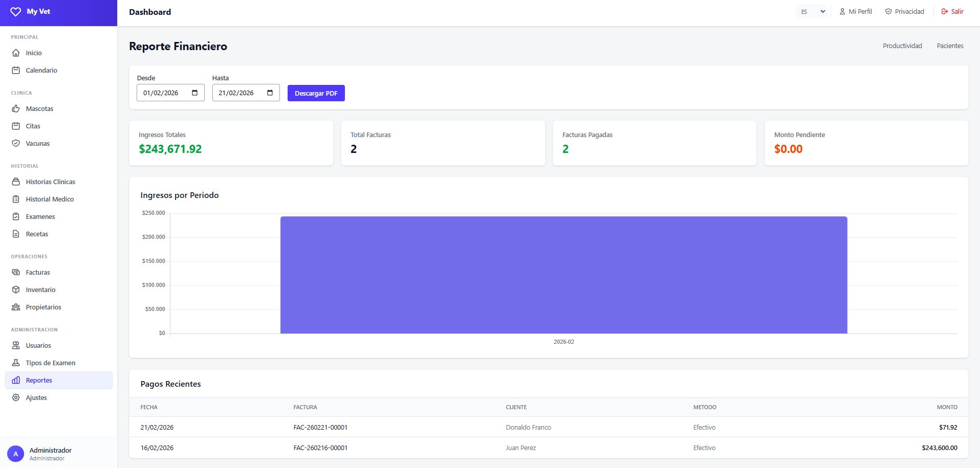This screenshot has width=980, height=468.
Task: Click the 16/02/2026 date cell
Action: tap(157, 448)
